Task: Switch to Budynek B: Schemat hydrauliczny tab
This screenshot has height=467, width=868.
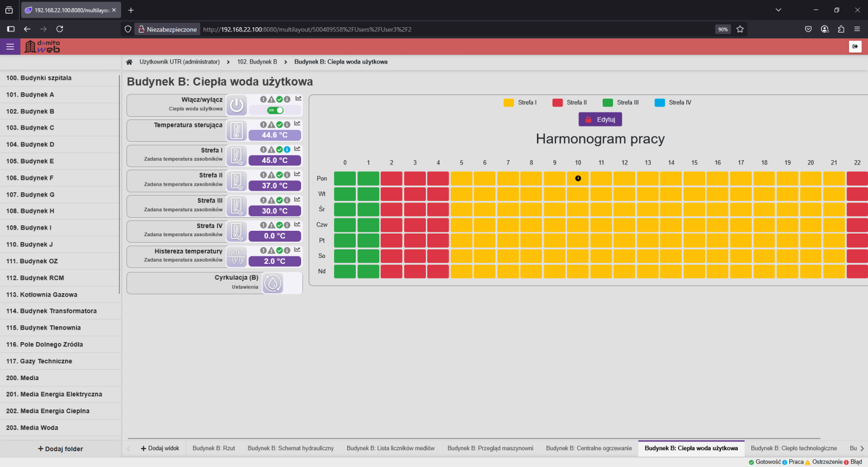Action: click(290, 449)
